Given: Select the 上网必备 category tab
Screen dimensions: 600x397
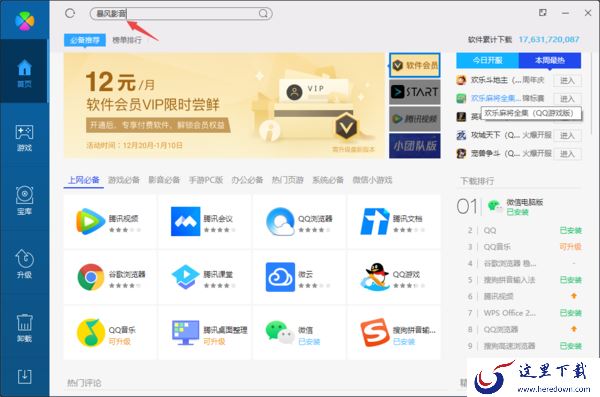Looking at the screenshot, I should pos(84,180).
